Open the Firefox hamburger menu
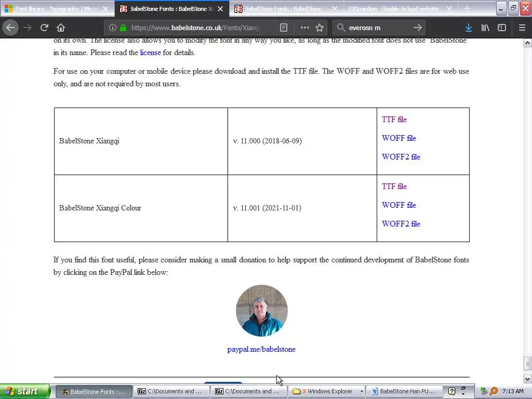The height and width of the screenshot is (399, 532). [522, 28]
